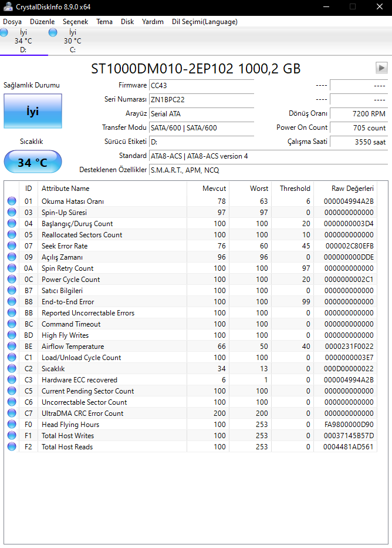Click status icon for Sıcaklık attribute row
This screenshot has height=548, width=392.
[12, 368]
